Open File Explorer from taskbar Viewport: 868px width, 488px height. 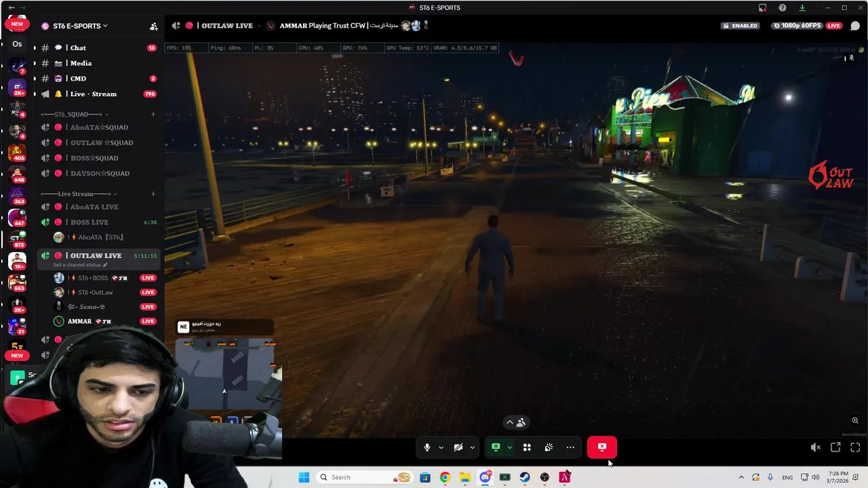[x=465, y=477]
